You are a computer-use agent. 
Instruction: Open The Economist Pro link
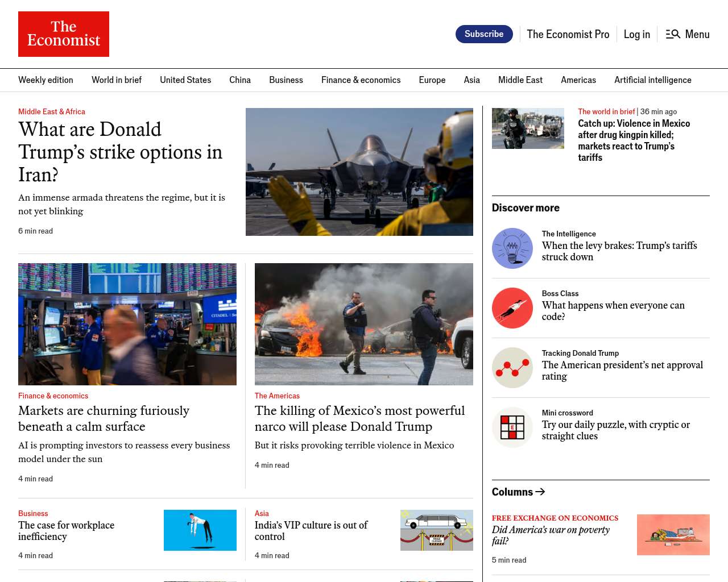(568, 34)
